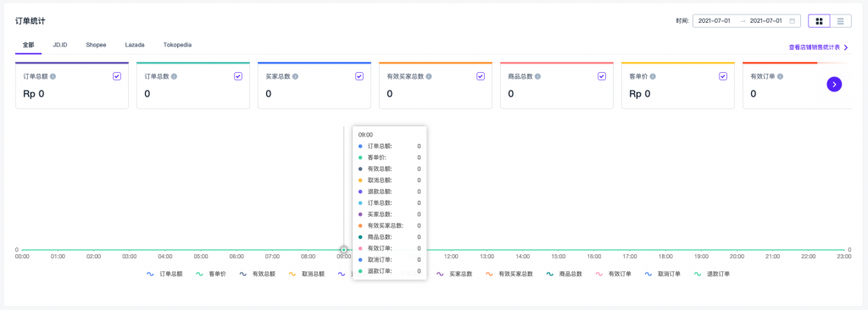The image size is (868, 310).
Task: Uncheck the 订单总数 card checkbox
Action: click(238, 76)
